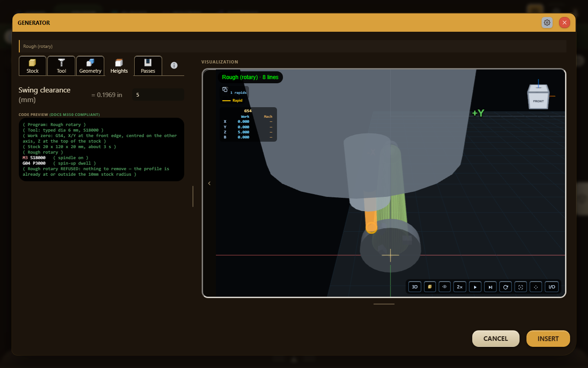Click the +Y axis label in viewport
The height and width of the screenshot is (368, 588).
[478, 113]
